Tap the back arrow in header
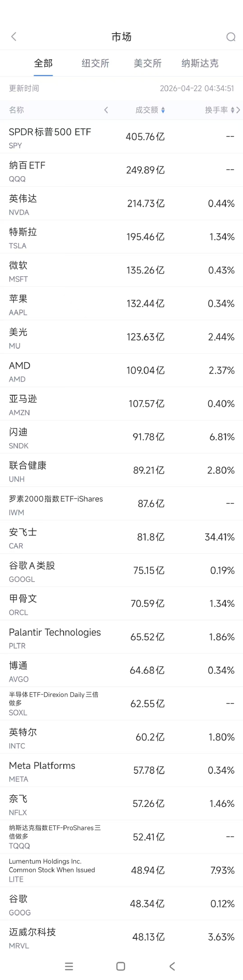Viewport: 243px width, 980px height. pyautogui.click(x=14, y=37)
